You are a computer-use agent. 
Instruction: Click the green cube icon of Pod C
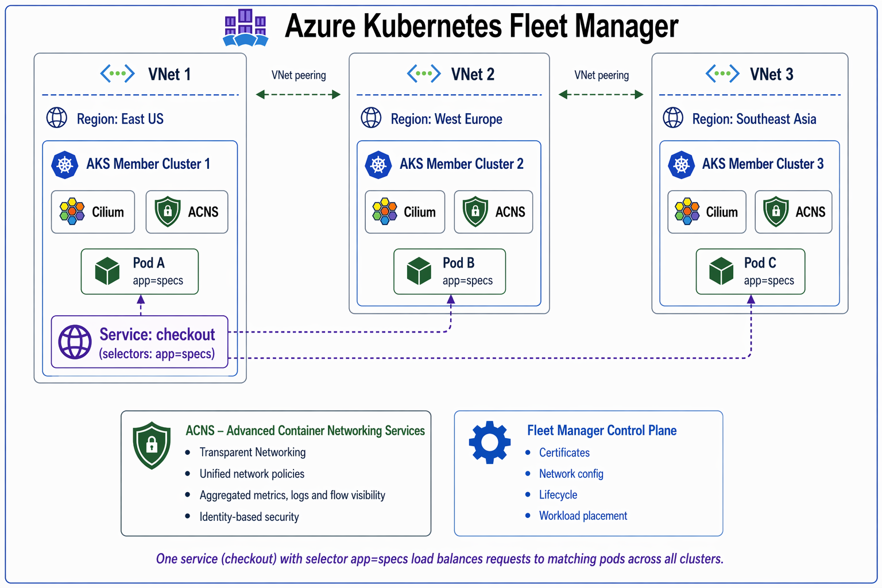point(721,271)
